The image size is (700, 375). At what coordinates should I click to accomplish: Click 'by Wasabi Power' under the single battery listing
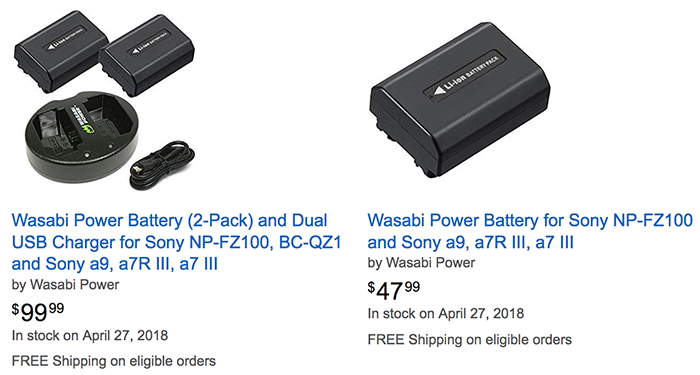(x=421, y=262)
